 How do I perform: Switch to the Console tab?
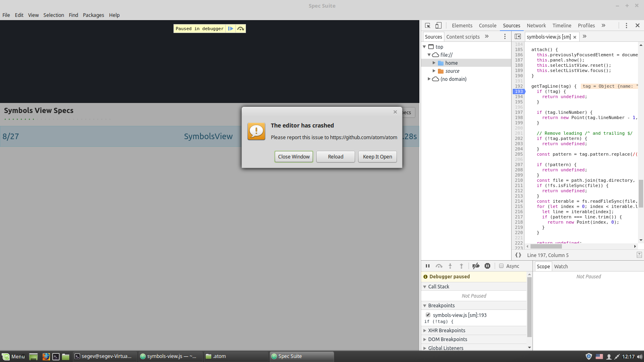click(x=487, y=25)
